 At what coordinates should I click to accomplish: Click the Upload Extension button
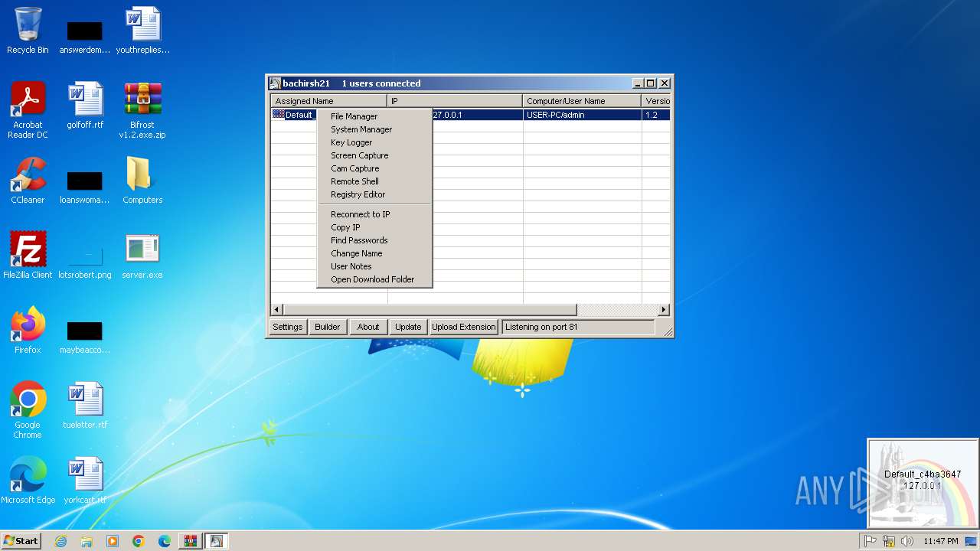[464, 327]
